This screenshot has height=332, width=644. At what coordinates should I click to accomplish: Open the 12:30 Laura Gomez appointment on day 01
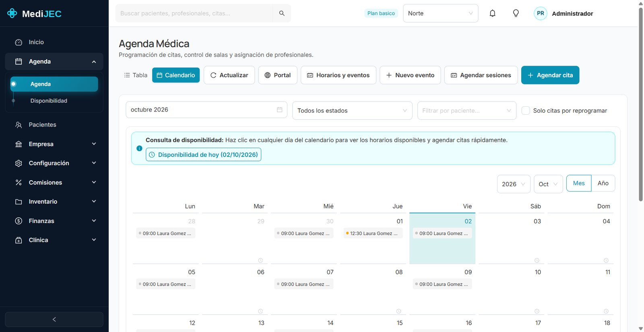coord(373,233)
